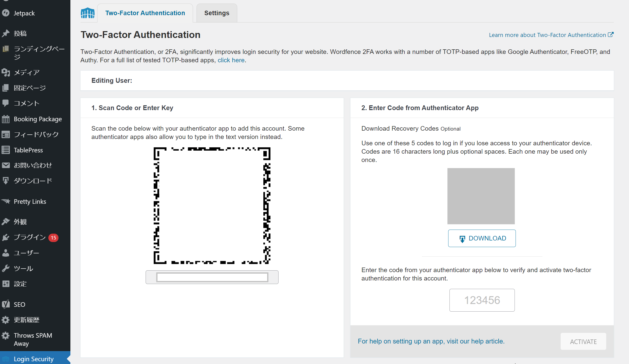The width and height of the screenshot is (629, 364).
Task: Open Throws SPAM Away menu
Action: point(33,339)
